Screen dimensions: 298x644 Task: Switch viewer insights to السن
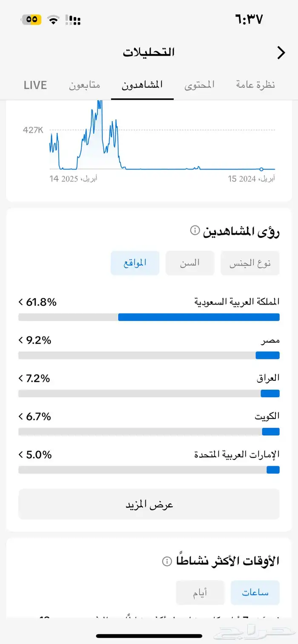189,263
